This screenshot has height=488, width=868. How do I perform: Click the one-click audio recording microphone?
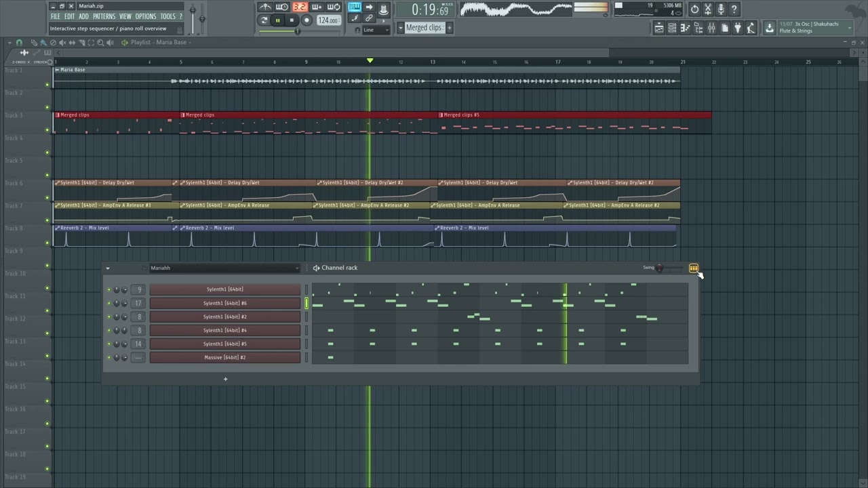[x=721, y=9]
